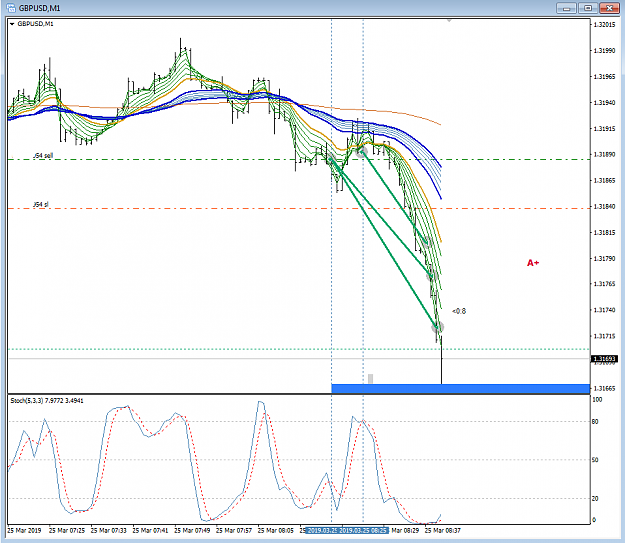Select the '#54 sl' stop loss label
The image size is (625, 543).
(x=41, y=205)
